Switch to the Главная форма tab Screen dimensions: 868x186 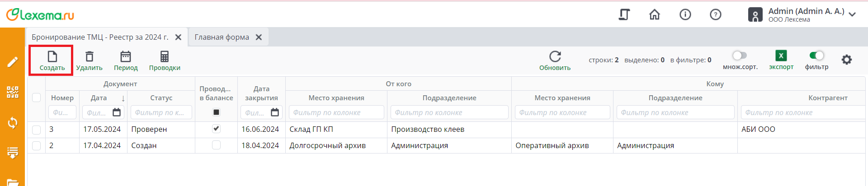tap(222, 37)
